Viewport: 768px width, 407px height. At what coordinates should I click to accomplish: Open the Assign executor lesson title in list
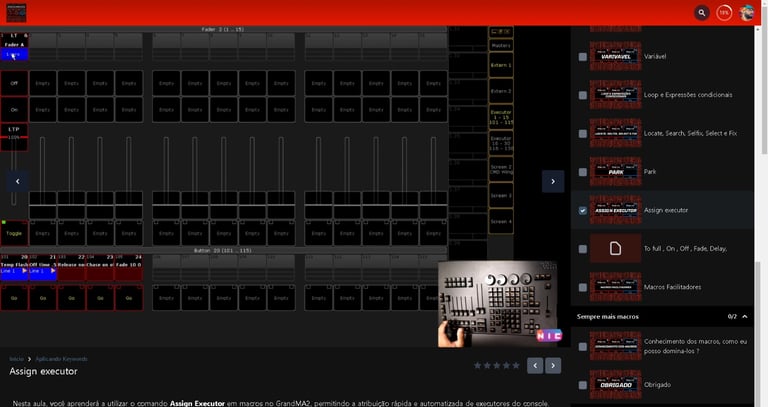(666, 210)
